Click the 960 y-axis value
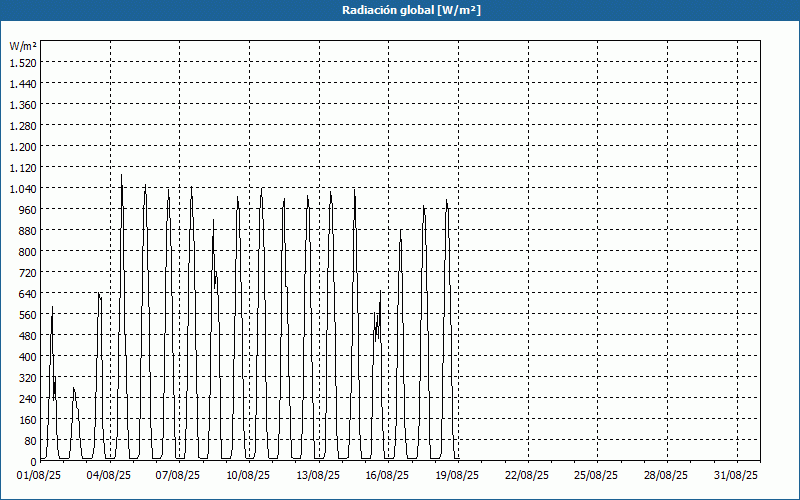Viewport: 800px width, 500px height. 28,210
